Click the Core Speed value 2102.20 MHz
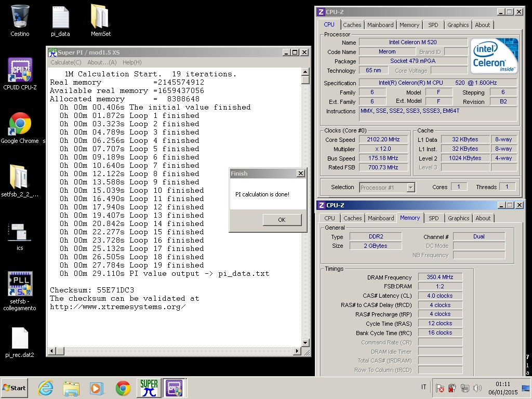 click(383, 139)
